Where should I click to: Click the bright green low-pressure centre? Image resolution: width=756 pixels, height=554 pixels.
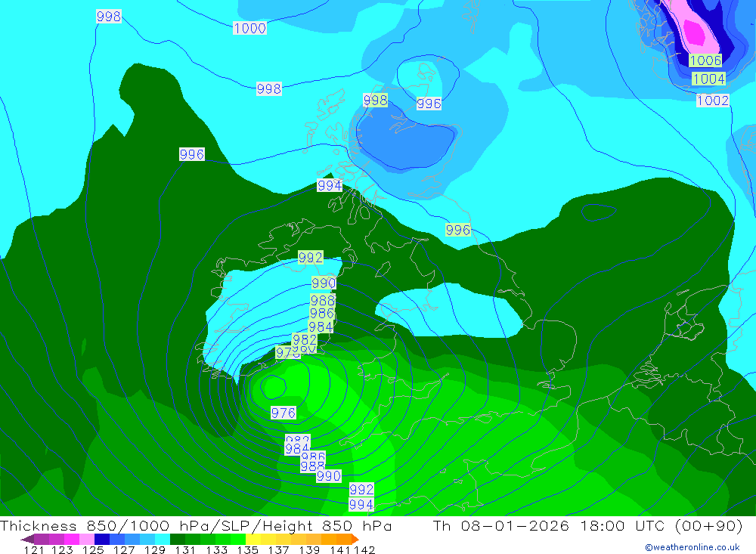274,387
